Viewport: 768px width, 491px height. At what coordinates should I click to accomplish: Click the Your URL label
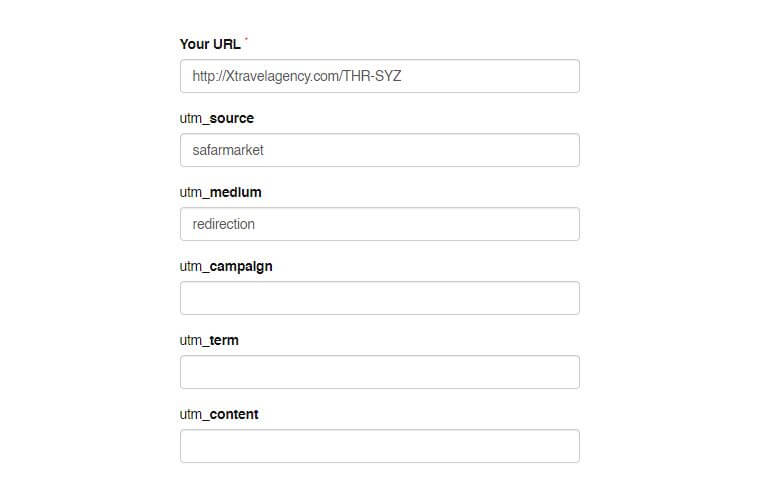tap(209, 44)
